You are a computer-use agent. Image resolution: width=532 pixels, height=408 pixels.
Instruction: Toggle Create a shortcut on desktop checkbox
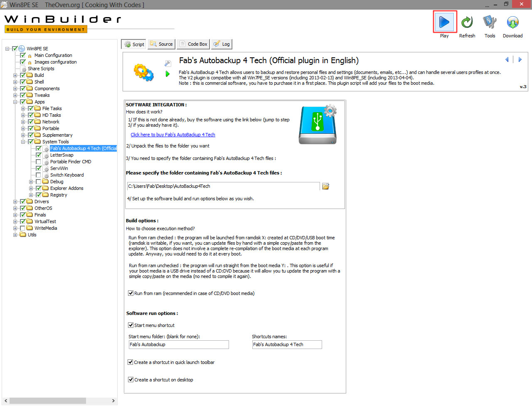131,380
